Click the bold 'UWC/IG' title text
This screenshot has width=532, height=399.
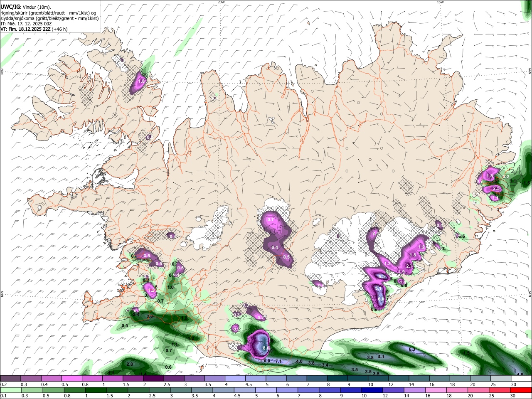coord(10,7)
